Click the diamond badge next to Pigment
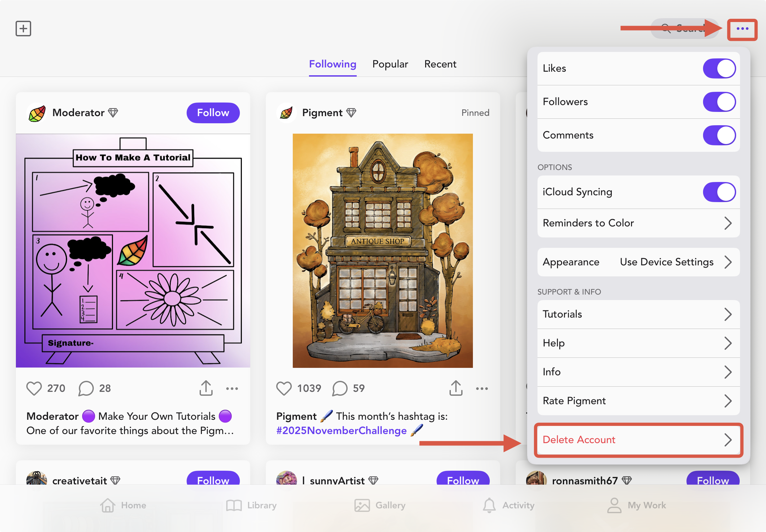The image size is (766, 532). 351,113
